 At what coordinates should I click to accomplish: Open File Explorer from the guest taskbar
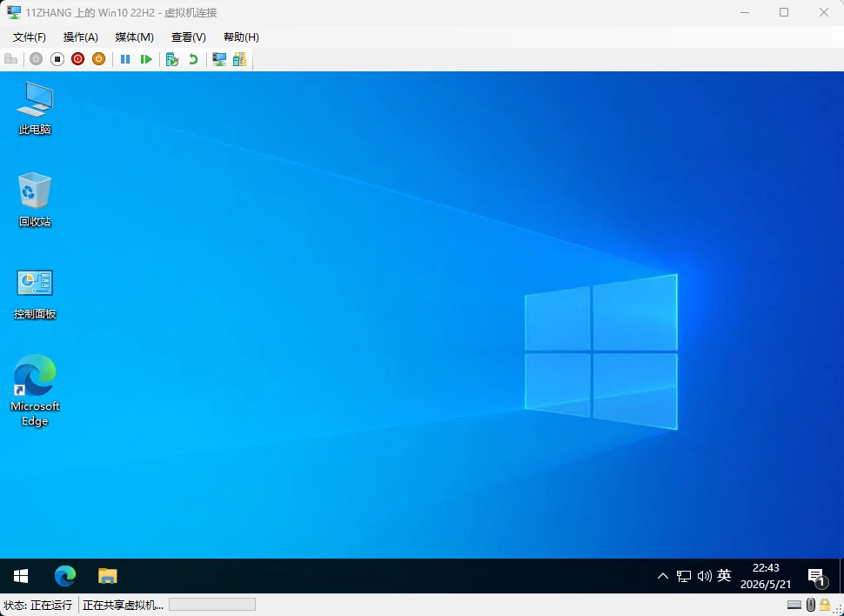coord(108,576)
